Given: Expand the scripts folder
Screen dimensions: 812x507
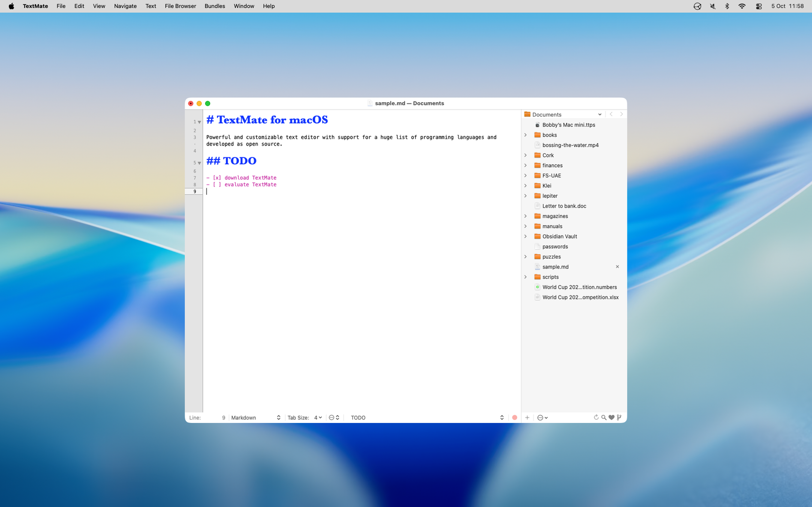Looking at the screenshot, I should (526, 277).
